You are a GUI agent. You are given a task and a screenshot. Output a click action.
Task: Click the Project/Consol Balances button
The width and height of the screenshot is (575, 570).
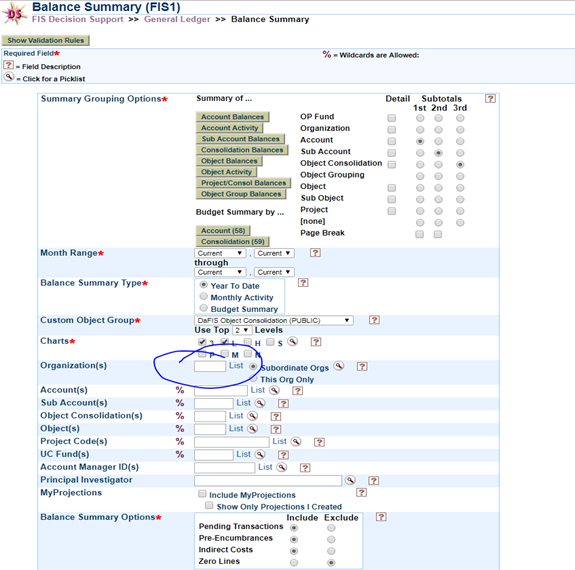[x=243, y=183]
